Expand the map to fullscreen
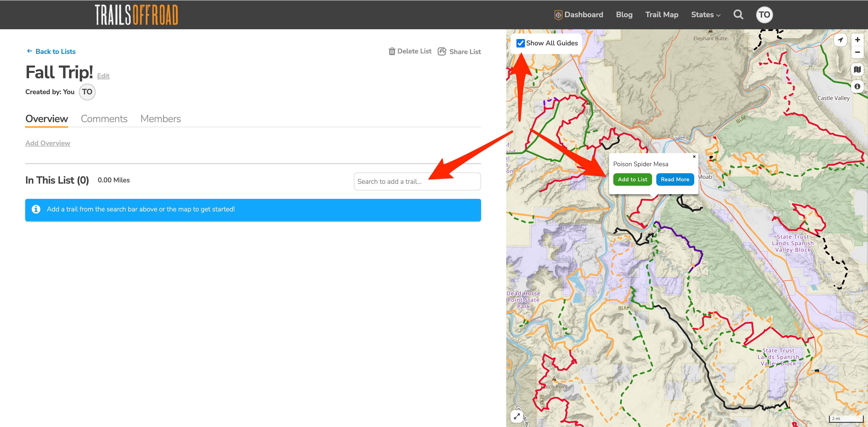868x427 pixels. click(517, 416)
